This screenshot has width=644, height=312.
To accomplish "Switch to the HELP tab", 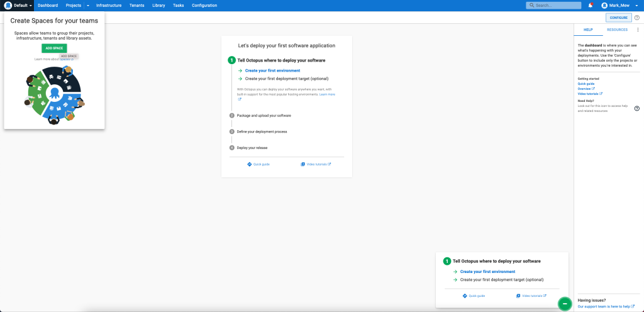I will tap(588, 30).
